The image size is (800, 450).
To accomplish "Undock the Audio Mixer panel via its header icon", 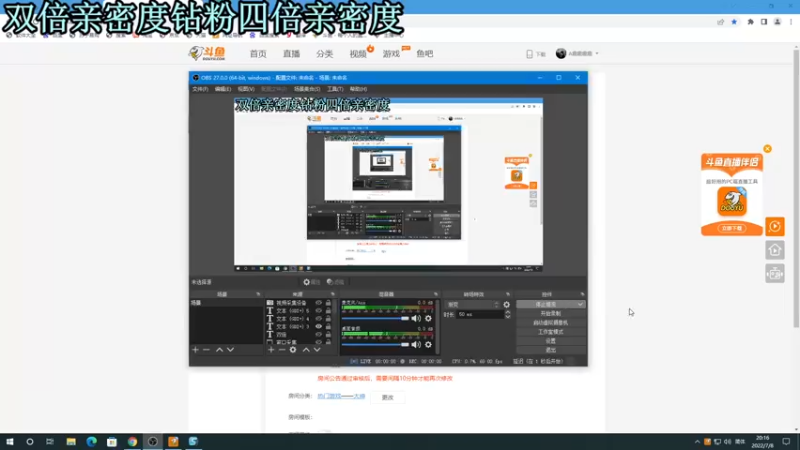I will coord(436,294).
